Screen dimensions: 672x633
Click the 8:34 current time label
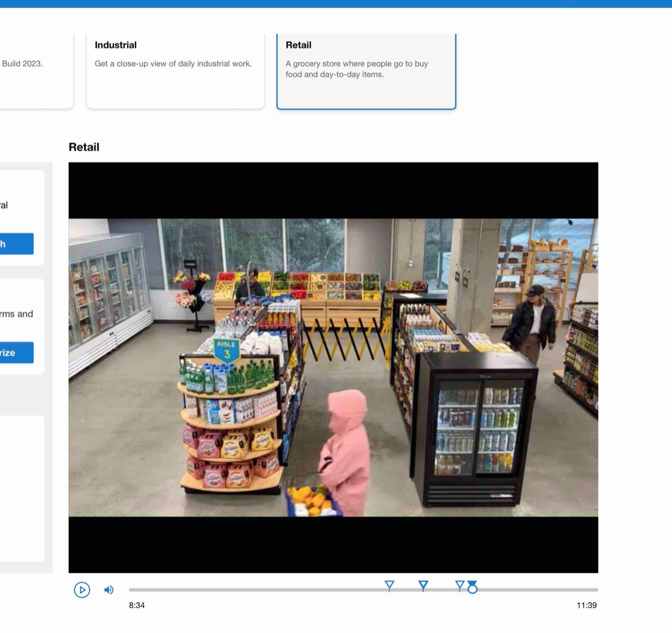137,605
